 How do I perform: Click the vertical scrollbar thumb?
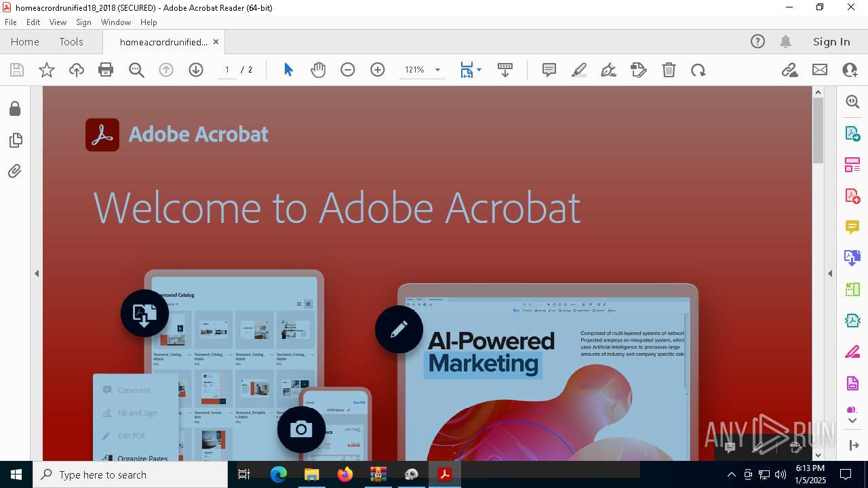coord(818,130)
